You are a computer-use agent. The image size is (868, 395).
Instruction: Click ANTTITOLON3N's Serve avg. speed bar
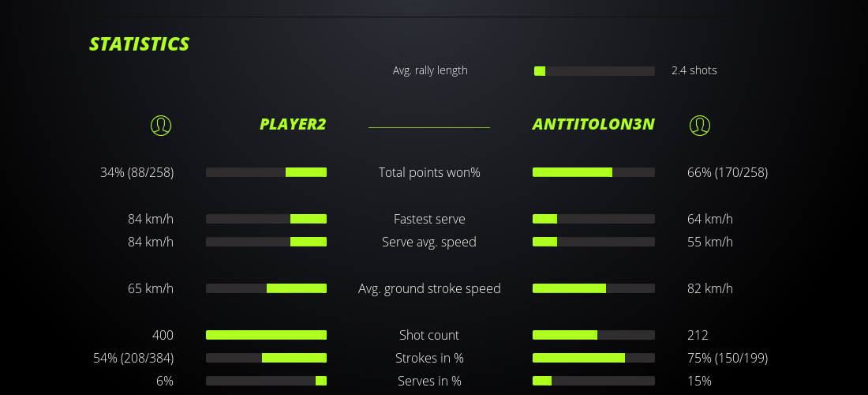(x=593, y=242)
